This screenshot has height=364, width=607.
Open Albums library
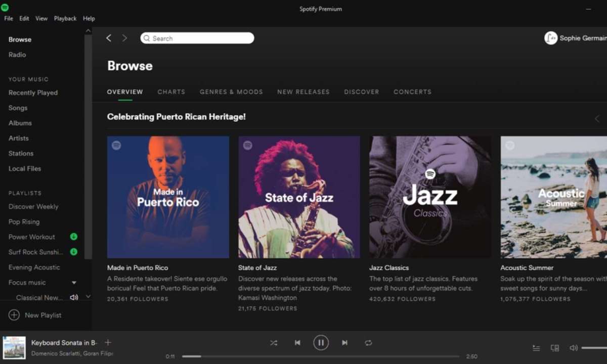pyautogui.click(x=20, y=123)
